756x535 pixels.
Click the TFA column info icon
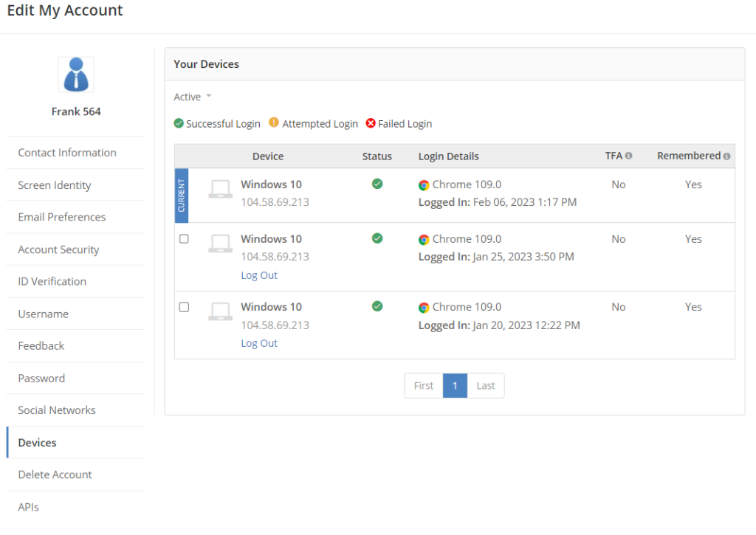(x=628, y=156)
